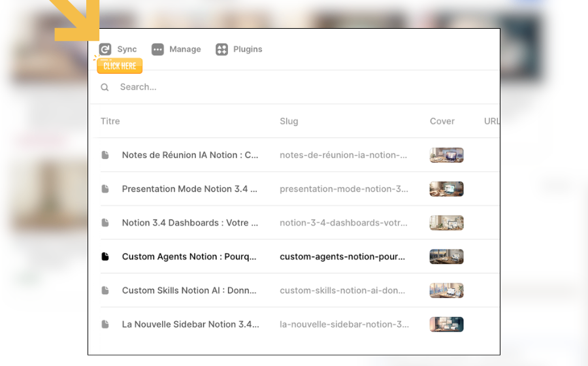
Task: Click page icon for Custom Skills Notion row
Action: tap(105, 290)
